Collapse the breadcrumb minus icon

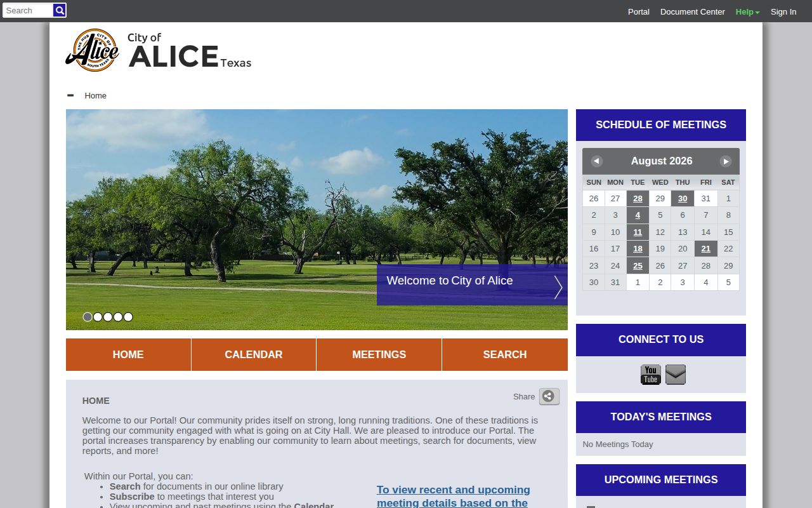tap(70, 95)
